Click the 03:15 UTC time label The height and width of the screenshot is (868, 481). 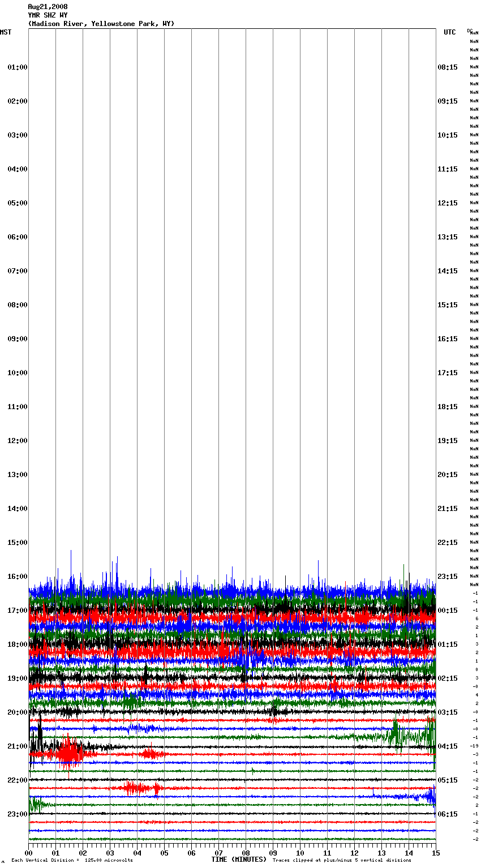[448, 712]
